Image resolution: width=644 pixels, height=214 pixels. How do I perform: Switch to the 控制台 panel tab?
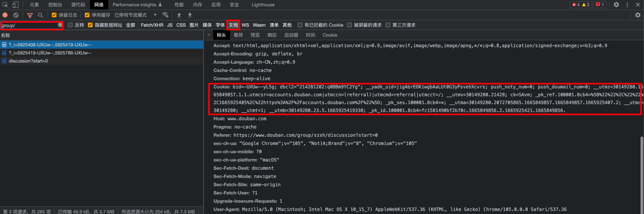55,5
